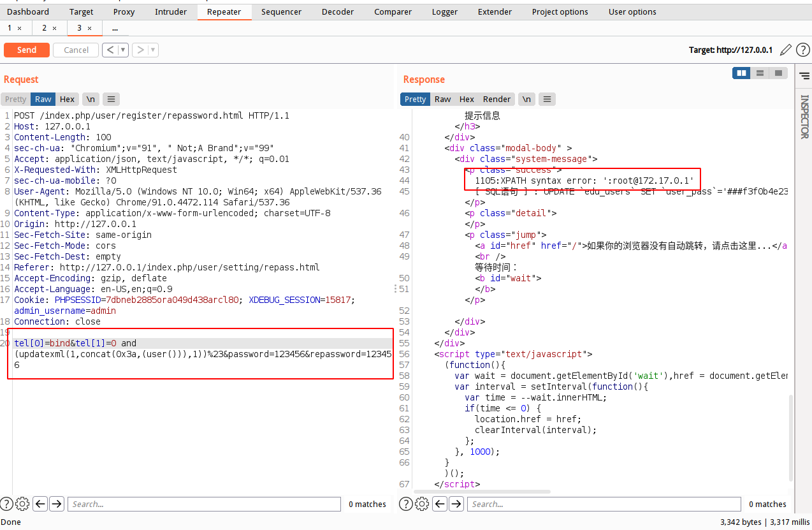Go to next match in Response search
Viewport: 812px width, 530px height.
click(x=456, y=504)
